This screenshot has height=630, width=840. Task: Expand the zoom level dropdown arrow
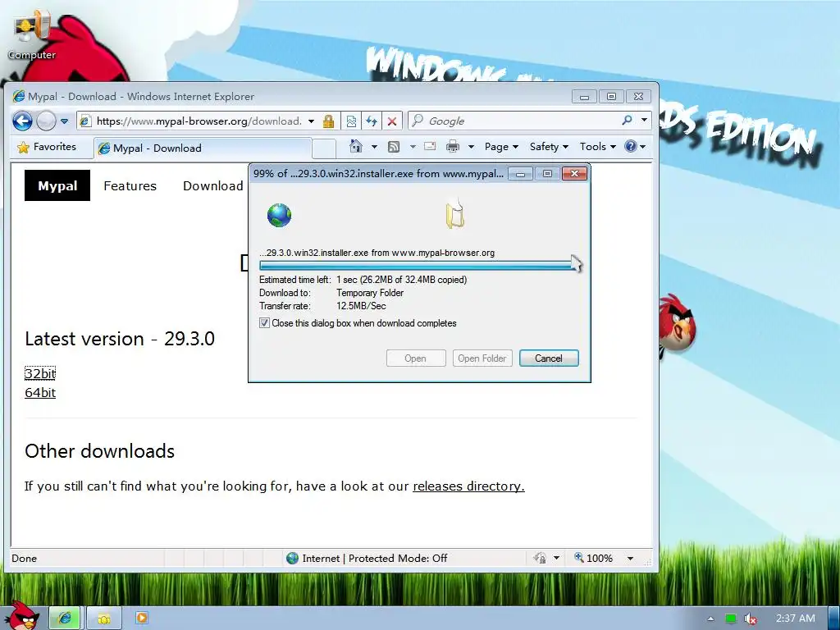[631, 558]
